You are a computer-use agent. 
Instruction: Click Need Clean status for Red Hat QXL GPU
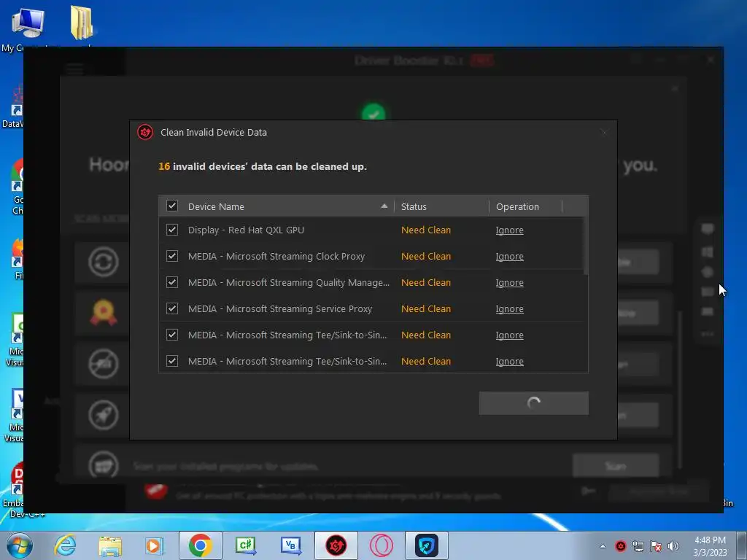coord(426,230)
